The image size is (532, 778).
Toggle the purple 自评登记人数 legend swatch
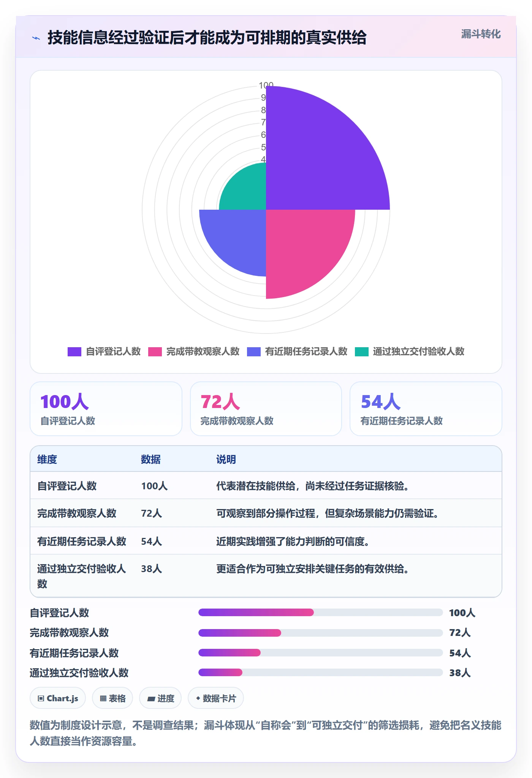[74, 352]
